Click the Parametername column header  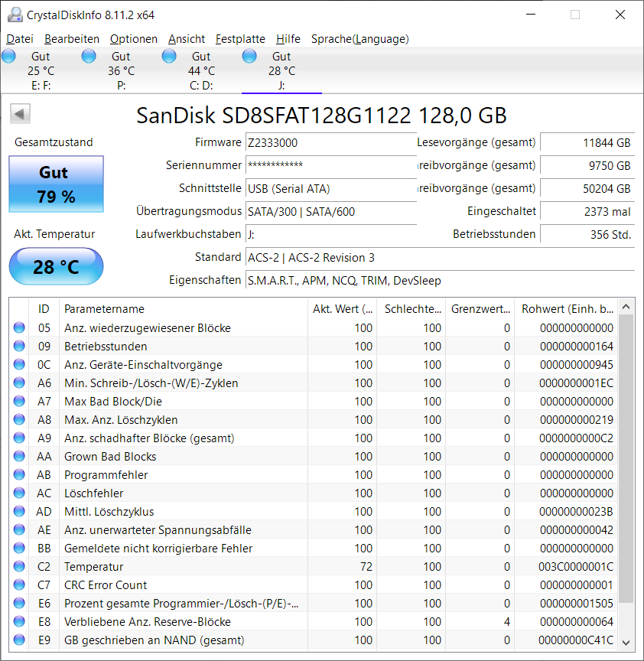click(184, 309)
